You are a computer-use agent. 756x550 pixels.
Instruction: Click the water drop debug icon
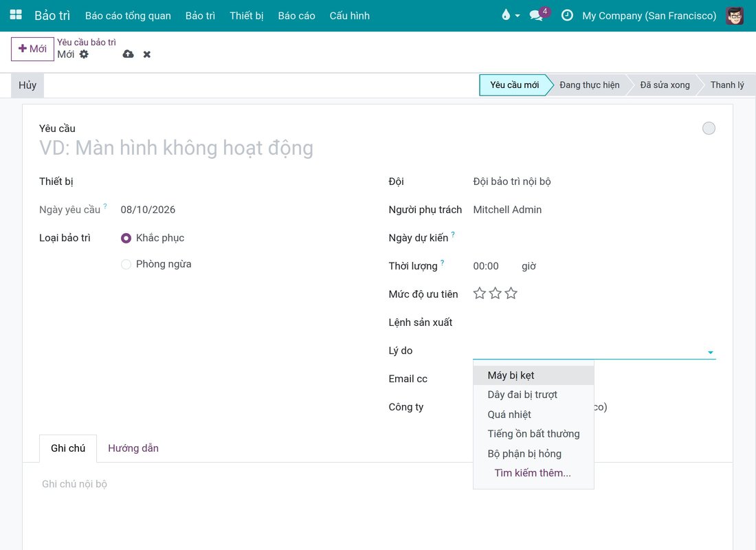pos(506,15)
